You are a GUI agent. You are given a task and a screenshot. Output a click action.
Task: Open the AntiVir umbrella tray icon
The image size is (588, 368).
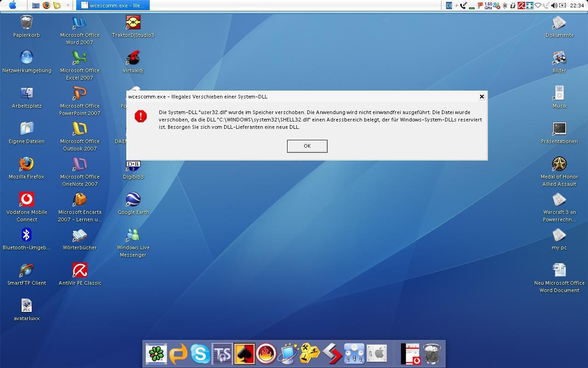pyautogui.click(x=521, y=6)
